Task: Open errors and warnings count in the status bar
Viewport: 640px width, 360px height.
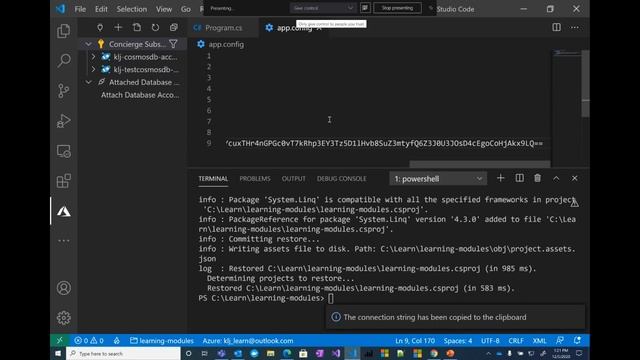Action: click(89, 340)
